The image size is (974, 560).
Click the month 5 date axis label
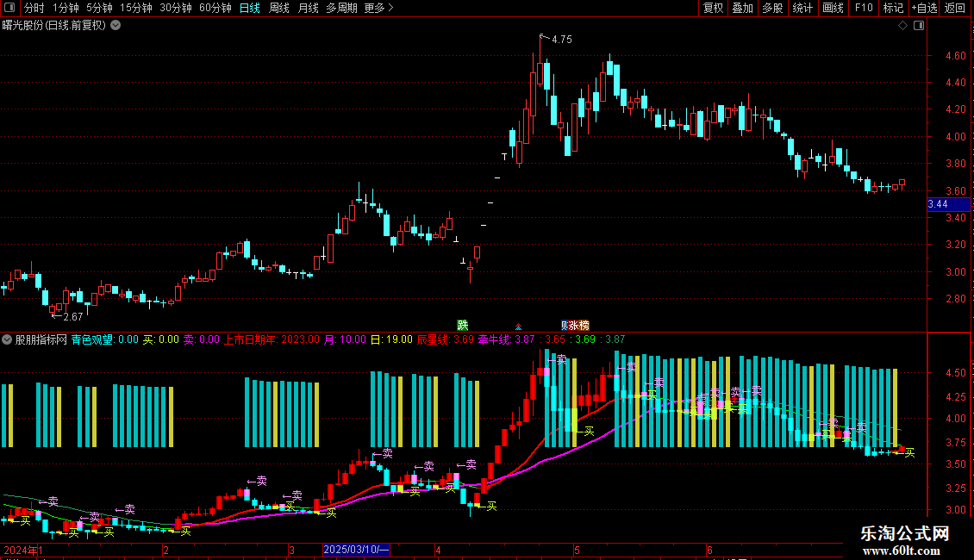tap(577, 550)
